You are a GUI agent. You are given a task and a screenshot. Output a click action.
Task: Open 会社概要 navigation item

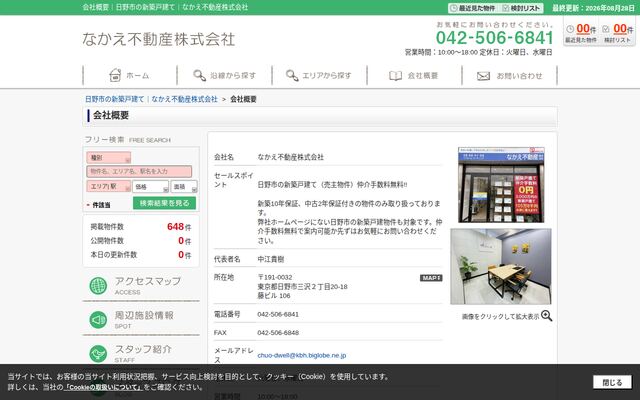[414, 76]
